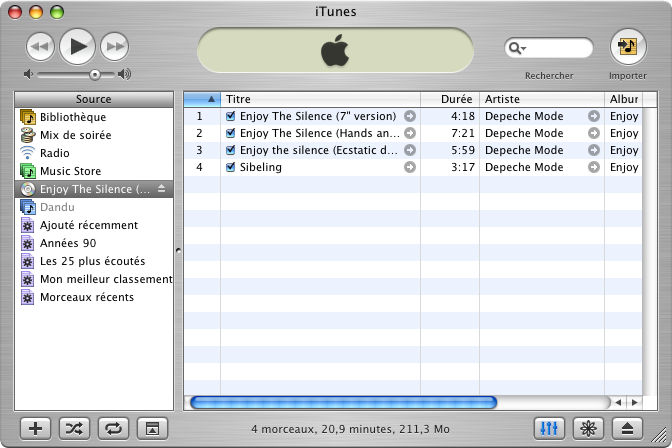Open the Ajouté récemment smart playlist
Viewport: 672px width, 448px height.
pyautogui.click(x=94, y=225)
